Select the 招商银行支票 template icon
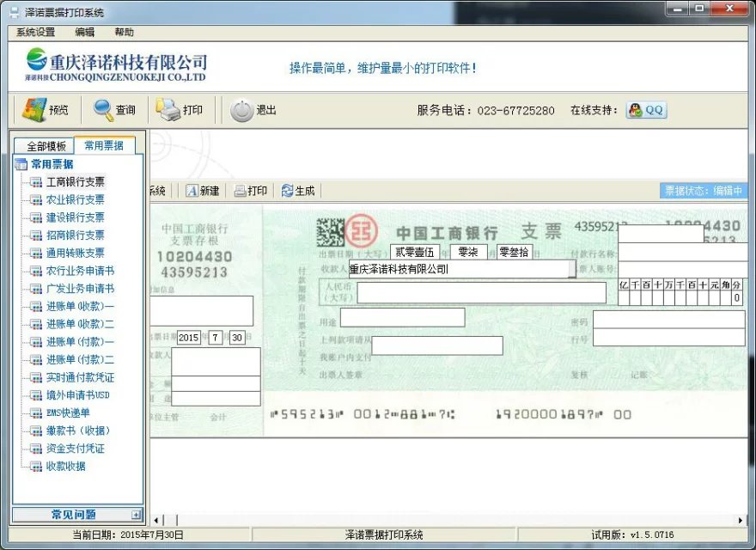This screenshot has width=756, height=550. pos(36,235)
